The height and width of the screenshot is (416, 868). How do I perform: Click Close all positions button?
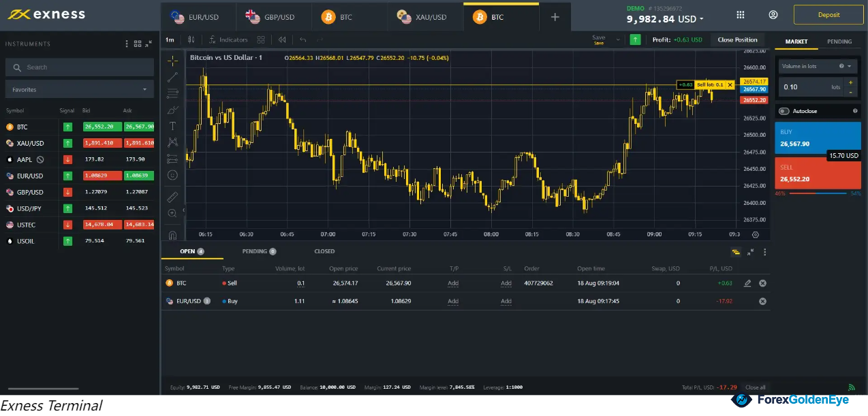pyautogui.click(x=755, y=387)
